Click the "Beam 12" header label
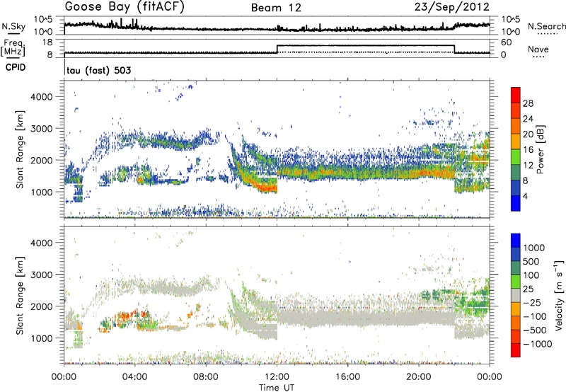This screenshot has width=566, height=392. tap(276, 8)
